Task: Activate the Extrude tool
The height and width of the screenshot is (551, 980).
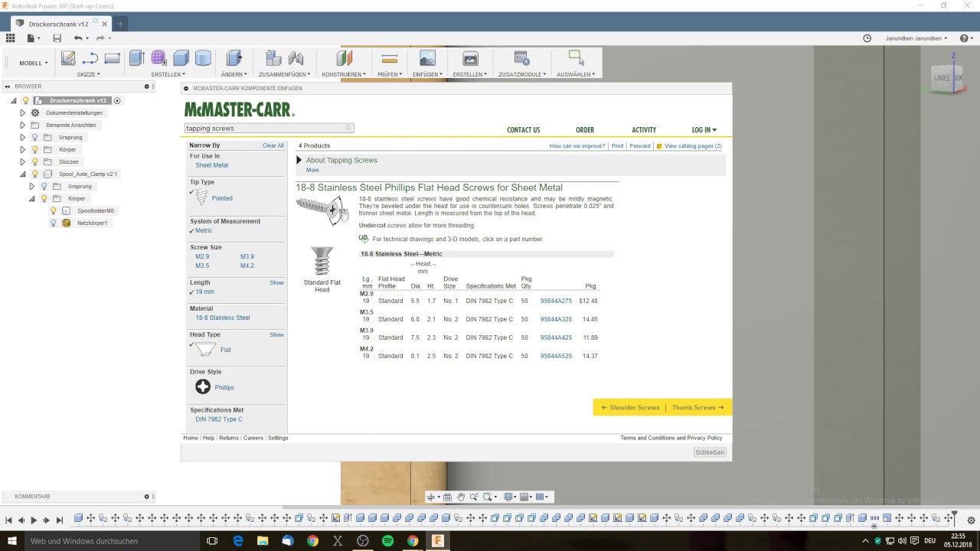Action: click(136, 58)
